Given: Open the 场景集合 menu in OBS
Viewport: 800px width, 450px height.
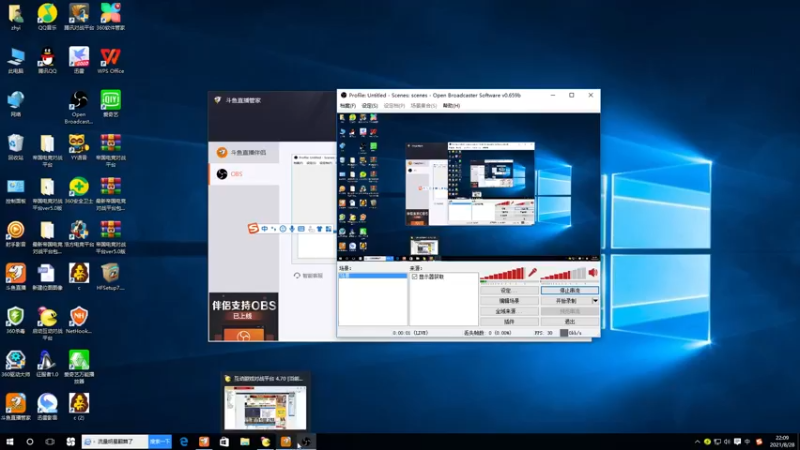Looking at the screenshot, I should tap(423, 106).
